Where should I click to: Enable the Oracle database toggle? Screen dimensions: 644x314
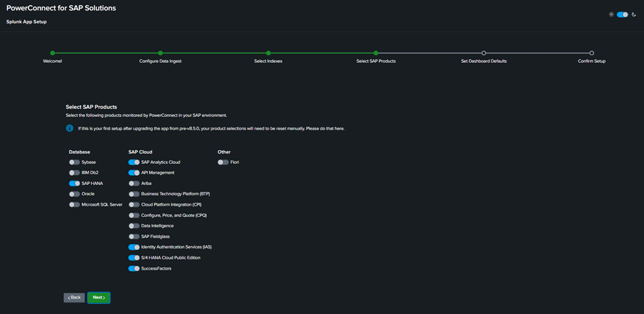(75, 194)
